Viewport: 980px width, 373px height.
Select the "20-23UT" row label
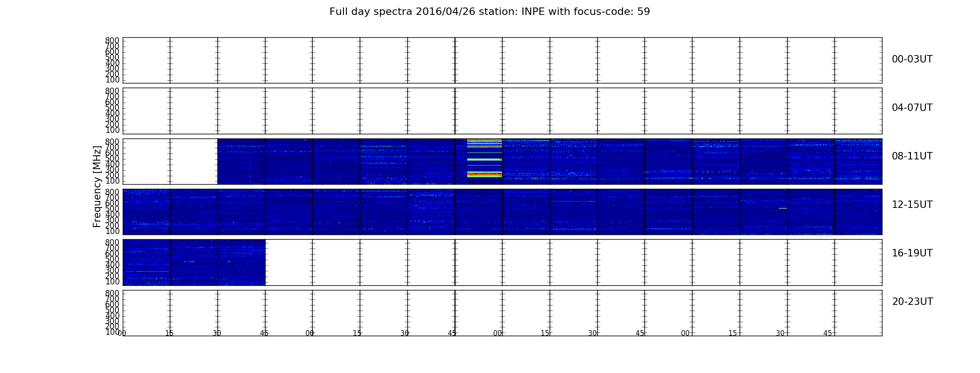[912, 302]
